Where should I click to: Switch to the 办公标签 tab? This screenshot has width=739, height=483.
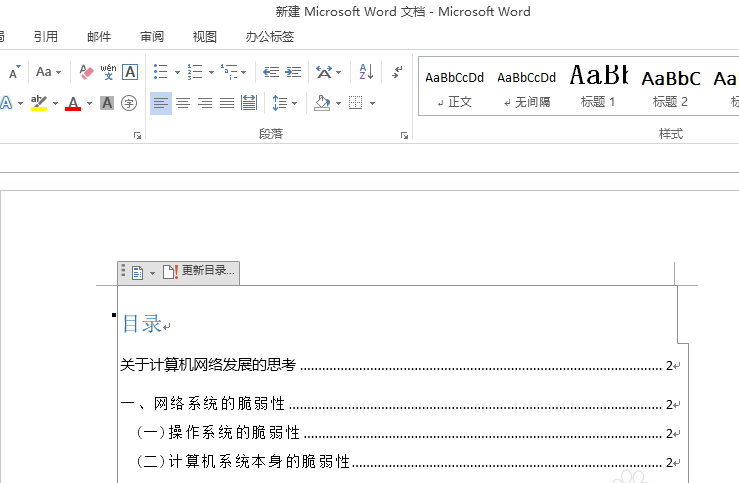[x=270, y=37]
